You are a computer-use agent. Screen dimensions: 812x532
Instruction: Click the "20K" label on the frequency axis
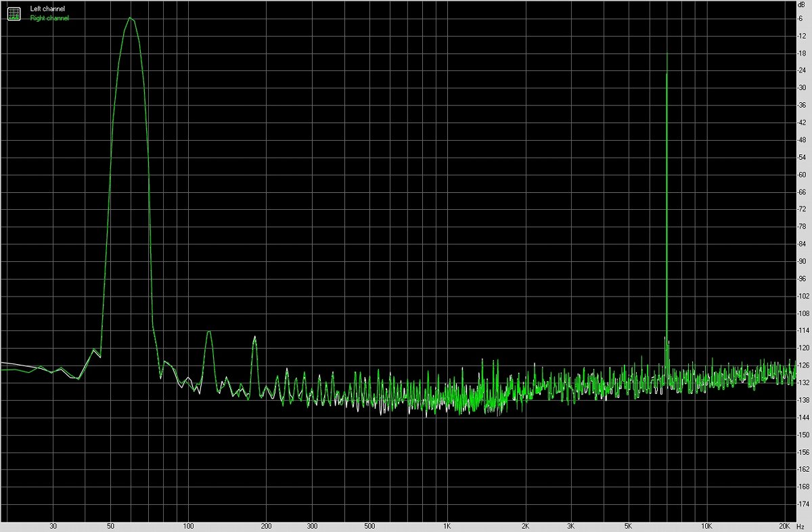coord(784,526)
